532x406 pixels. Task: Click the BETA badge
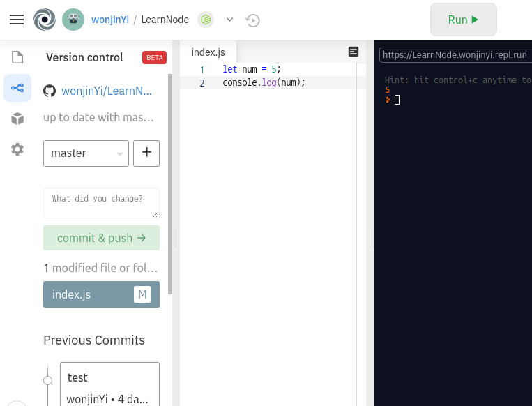(154, 58)
